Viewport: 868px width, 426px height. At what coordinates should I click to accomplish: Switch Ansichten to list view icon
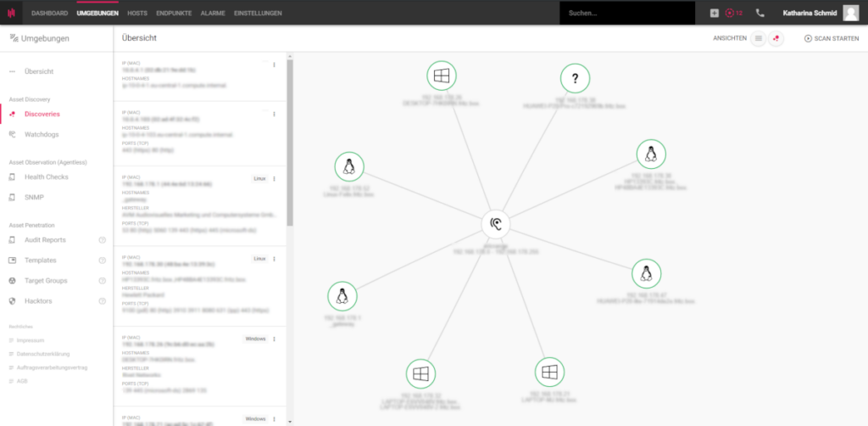point(759,39)
